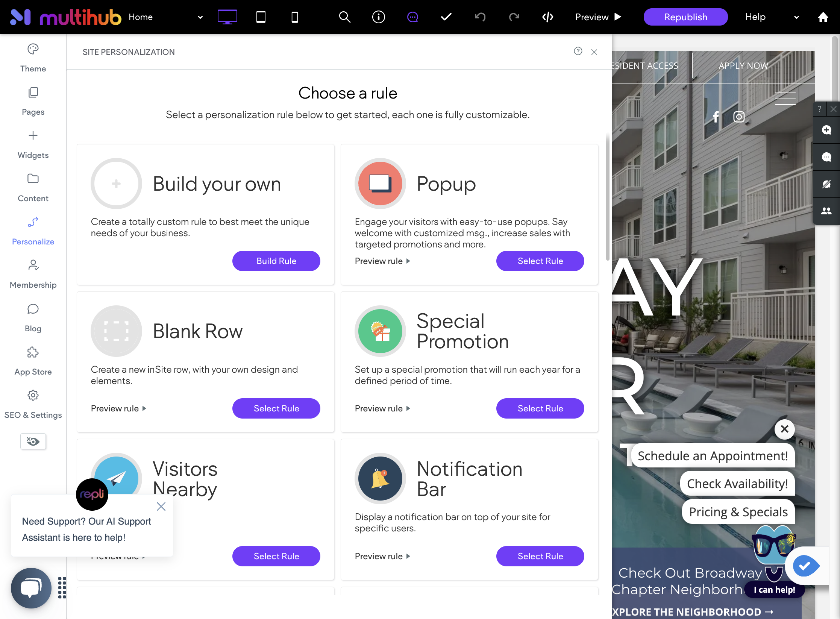Open the Membership sidebar item
This screenshot has height=619, width=840.
33,274
